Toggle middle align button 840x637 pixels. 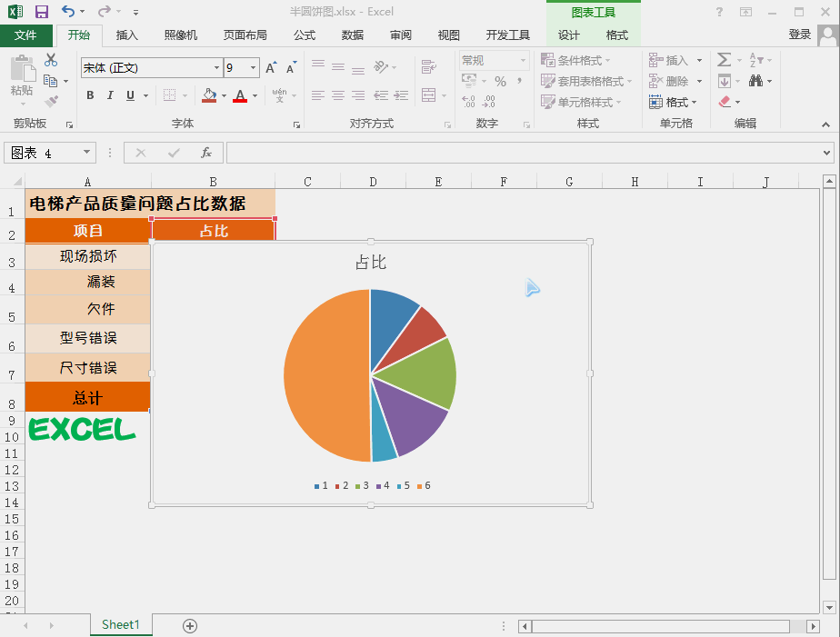pyautogui.click(x=338, y=67)
